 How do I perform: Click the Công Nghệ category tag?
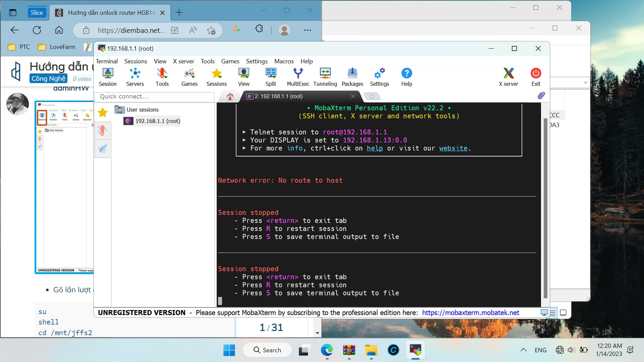[48, 78]
